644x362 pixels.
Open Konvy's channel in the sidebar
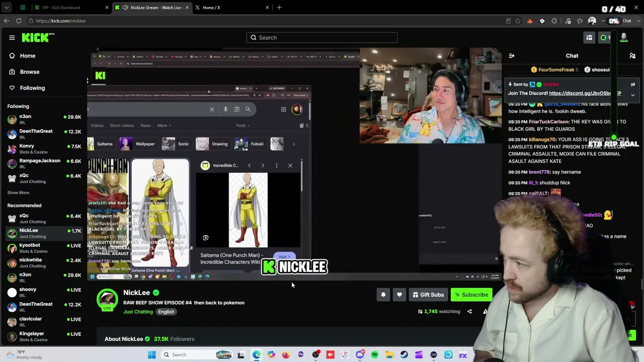pos(44,149)
